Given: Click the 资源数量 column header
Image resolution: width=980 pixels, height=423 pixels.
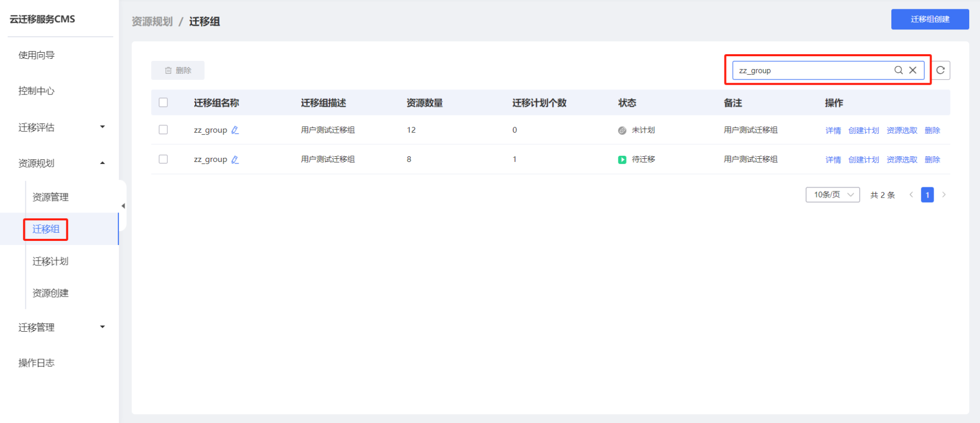Looking at the screenshot, I should click(x=425, y=103).
